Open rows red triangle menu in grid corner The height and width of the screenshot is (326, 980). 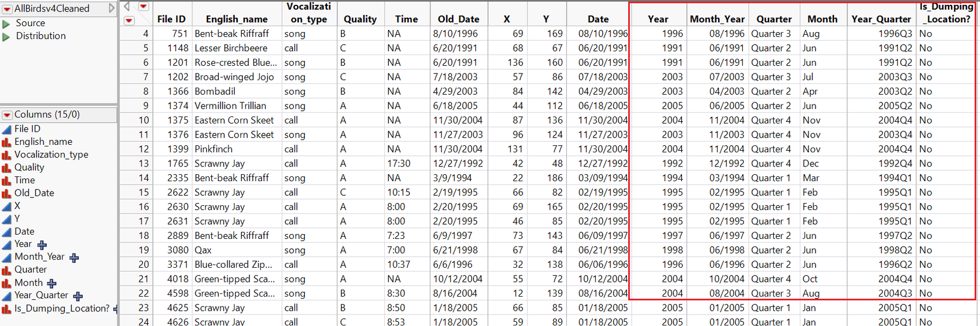[129, 21]
